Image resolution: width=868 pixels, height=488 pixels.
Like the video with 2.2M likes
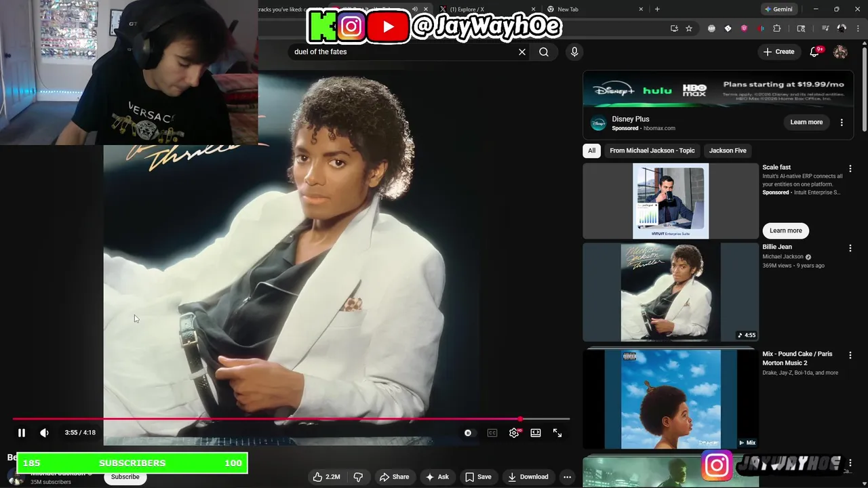pos(326,476)
